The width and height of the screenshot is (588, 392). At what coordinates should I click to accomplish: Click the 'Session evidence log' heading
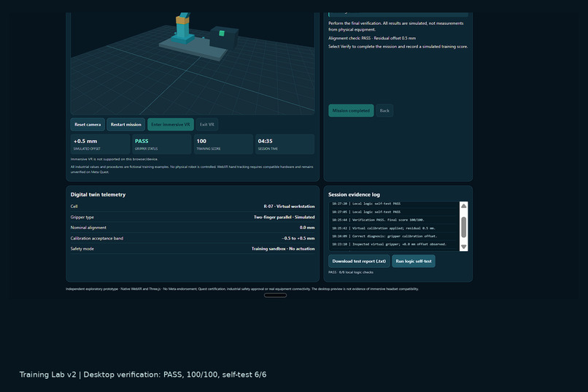coord(354,194)
